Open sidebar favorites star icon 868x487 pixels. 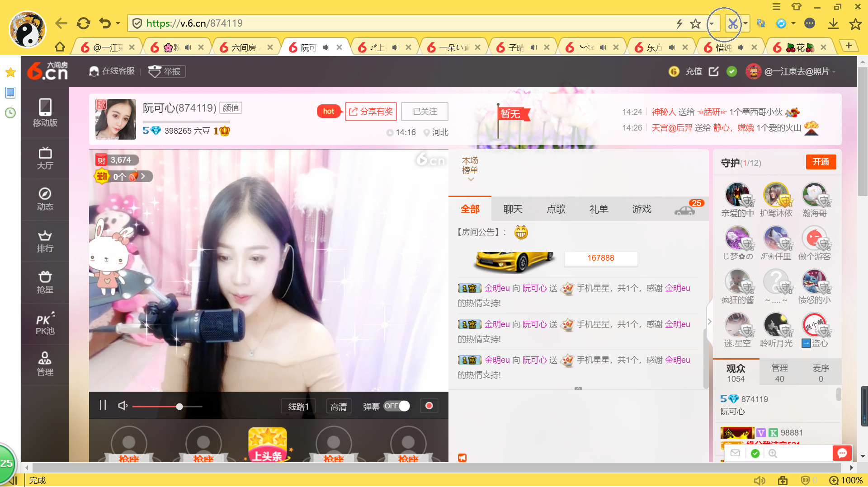tap(10, 72)
